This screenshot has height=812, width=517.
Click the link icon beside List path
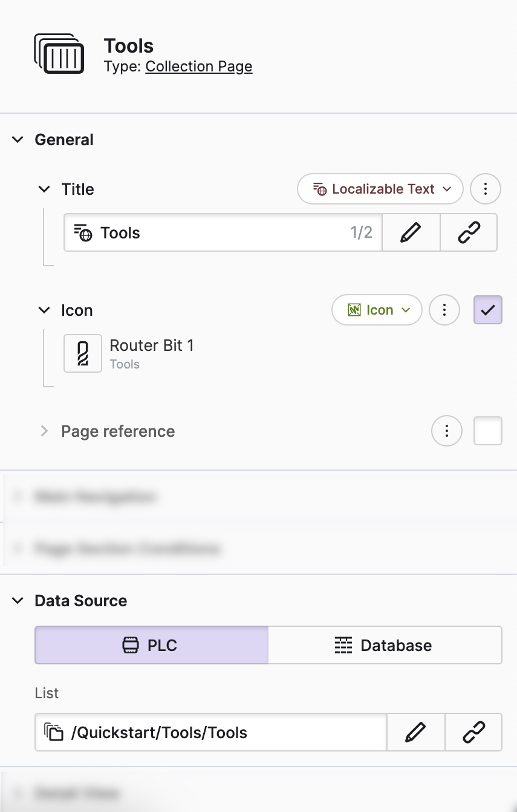(473, 733)
